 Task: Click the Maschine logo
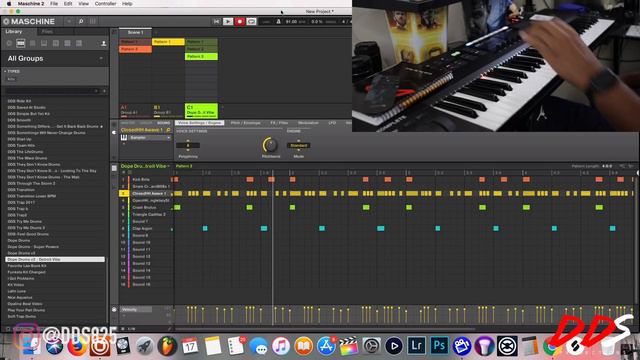29,21
